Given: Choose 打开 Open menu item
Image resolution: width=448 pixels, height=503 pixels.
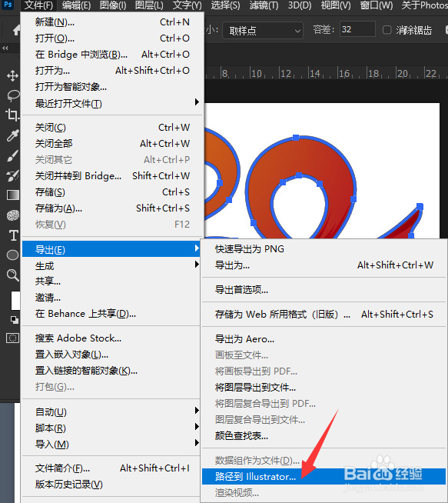Looking at the screenshot, I should (112, 38).
